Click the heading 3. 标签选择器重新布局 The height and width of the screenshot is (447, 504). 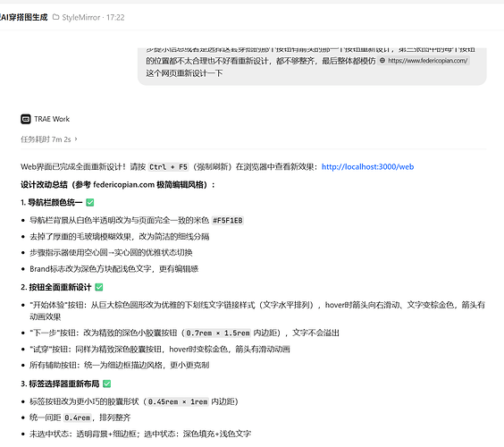coord(60,384)
